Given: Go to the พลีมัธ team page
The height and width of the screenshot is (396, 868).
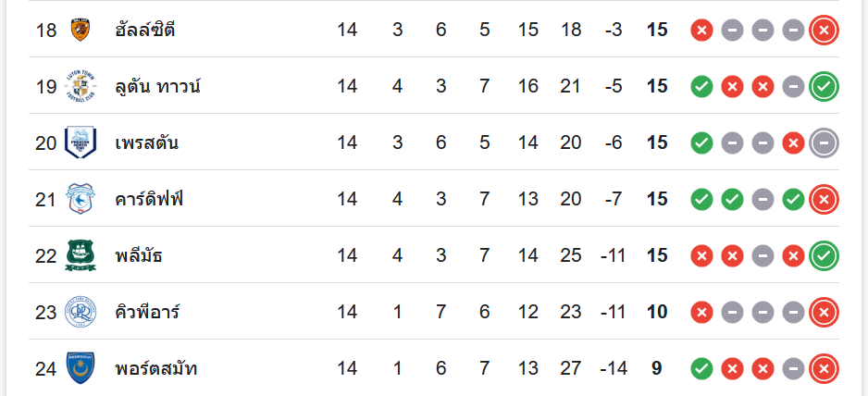Looking at the screenshot, I should point(143,255).
